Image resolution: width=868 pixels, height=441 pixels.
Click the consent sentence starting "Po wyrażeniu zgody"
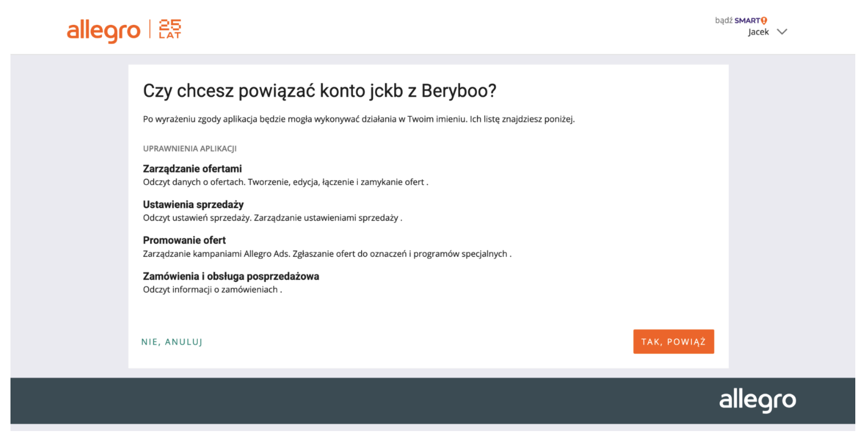(358, 119)
